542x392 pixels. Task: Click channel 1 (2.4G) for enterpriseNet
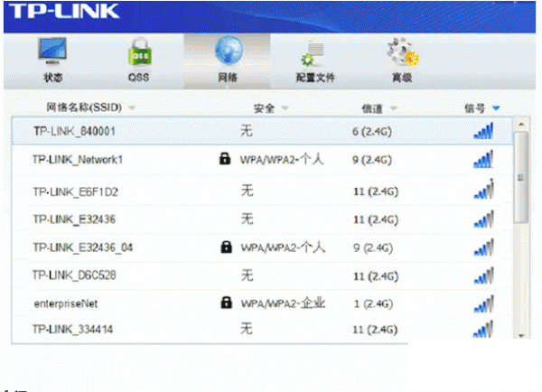(x=373, y=303)
